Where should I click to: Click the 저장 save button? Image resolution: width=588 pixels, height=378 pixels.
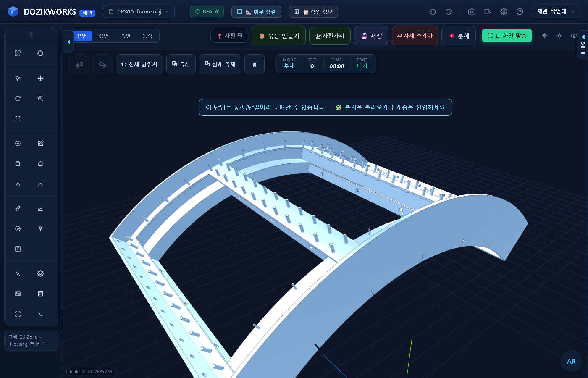(371, 36)
